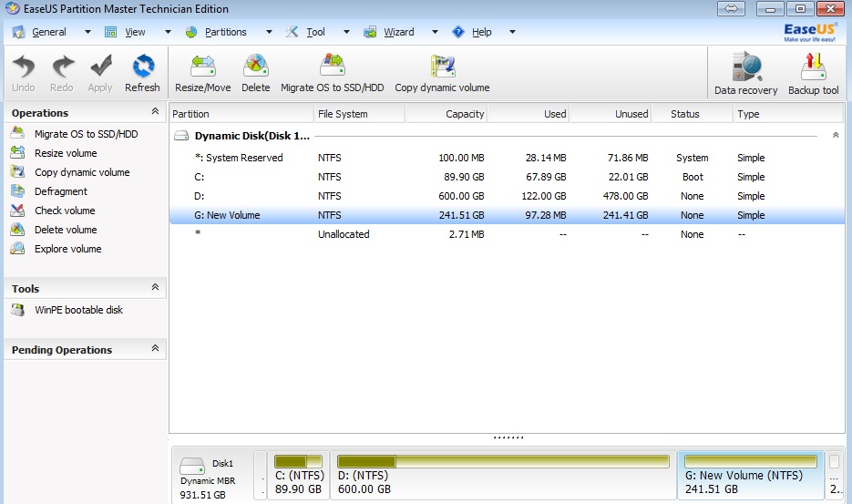Click the Delete toolbar icon
The image size is (852, 504).
(x=255, y=67)
